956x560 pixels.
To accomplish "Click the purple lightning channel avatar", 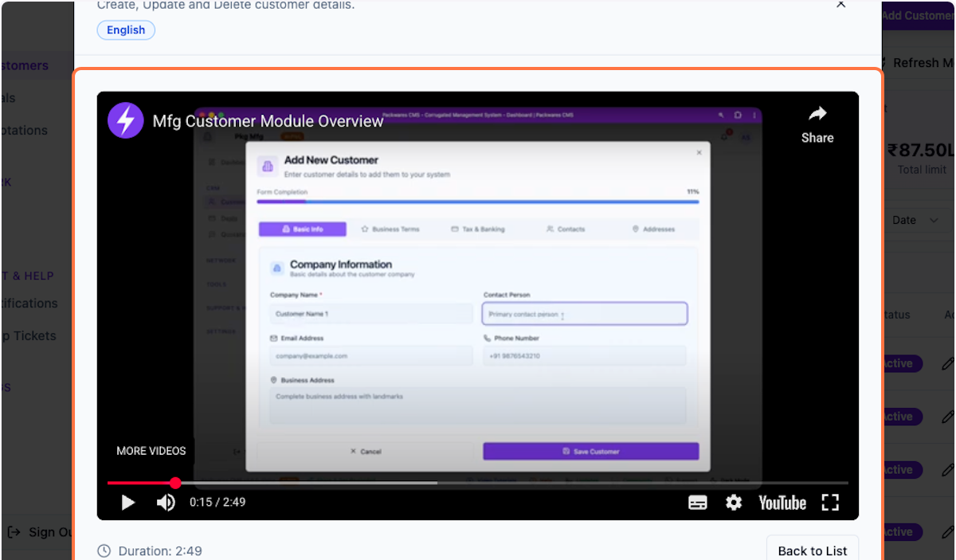I will tap(125, 120).
